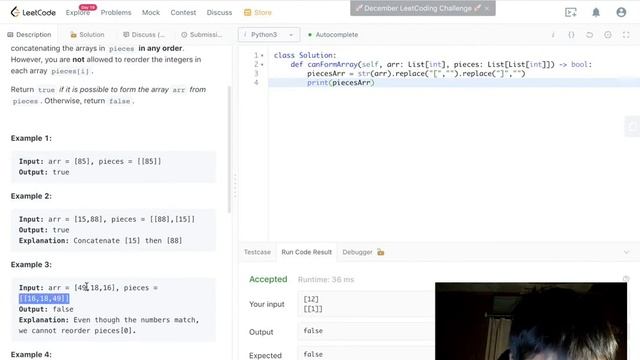The image size is (640, 360).
Task: Click the webcam video overlay
Action: click(531, 321)
